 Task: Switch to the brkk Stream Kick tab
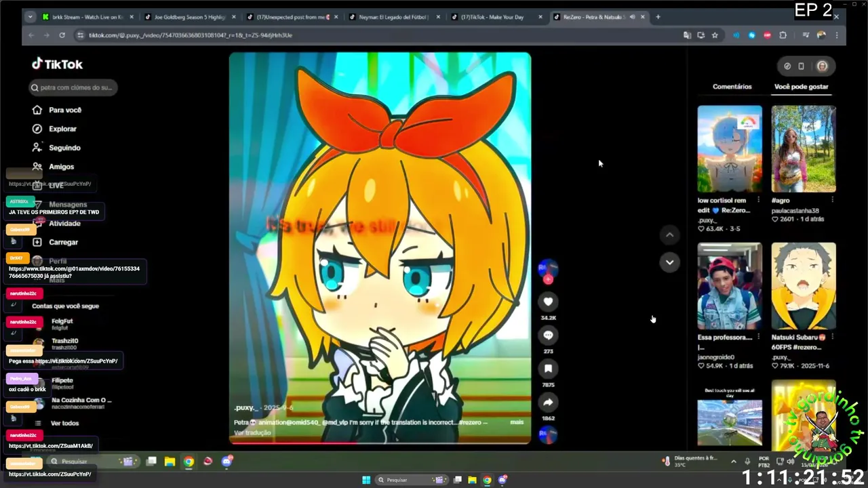87,17
